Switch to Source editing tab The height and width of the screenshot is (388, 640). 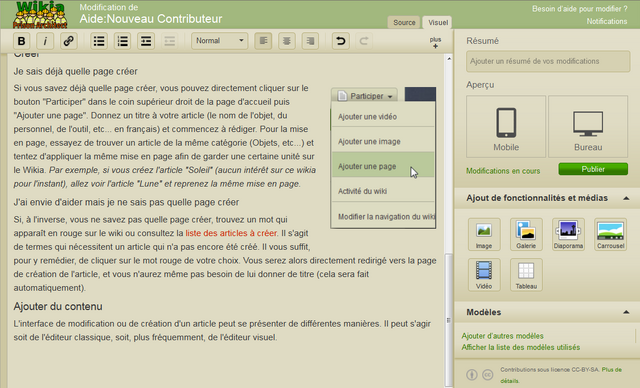(x=404, y=22)
